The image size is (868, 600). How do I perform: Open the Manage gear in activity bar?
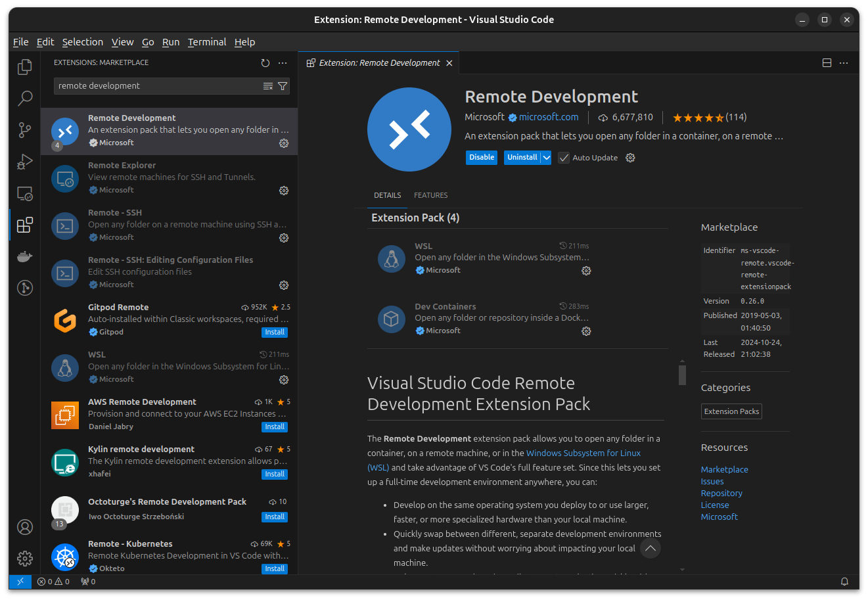point(25,559)
